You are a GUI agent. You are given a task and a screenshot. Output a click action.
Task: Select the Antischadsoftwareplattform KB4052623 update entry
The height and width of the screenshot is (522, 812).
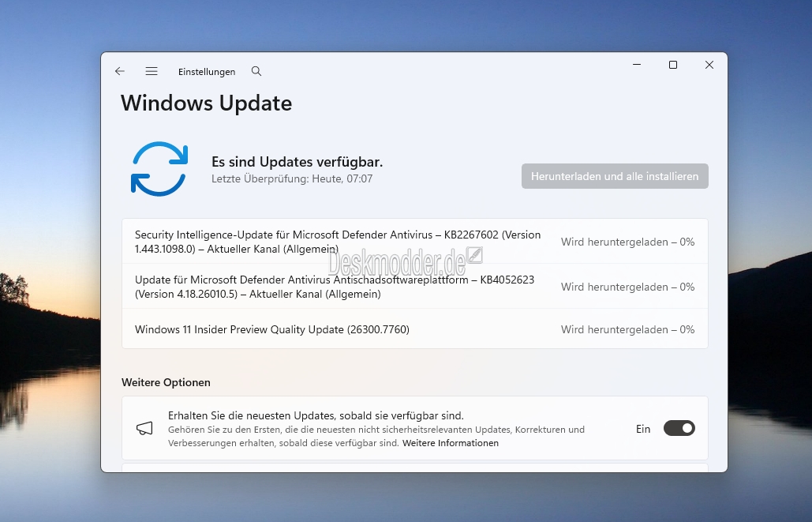pyautogui.click(x=338, y=287)
